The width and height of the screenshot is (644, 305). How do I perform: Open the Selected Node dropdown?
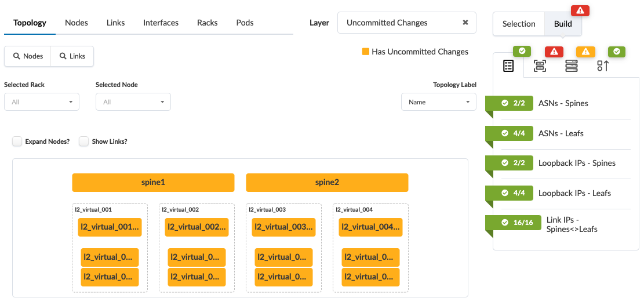coord(133,102)
